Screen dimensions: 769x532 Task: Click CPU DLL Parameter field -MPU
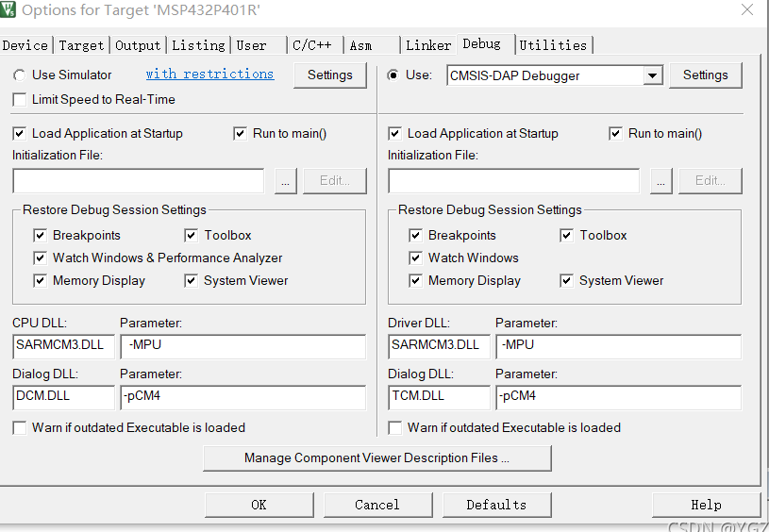[x=243, y=346]
